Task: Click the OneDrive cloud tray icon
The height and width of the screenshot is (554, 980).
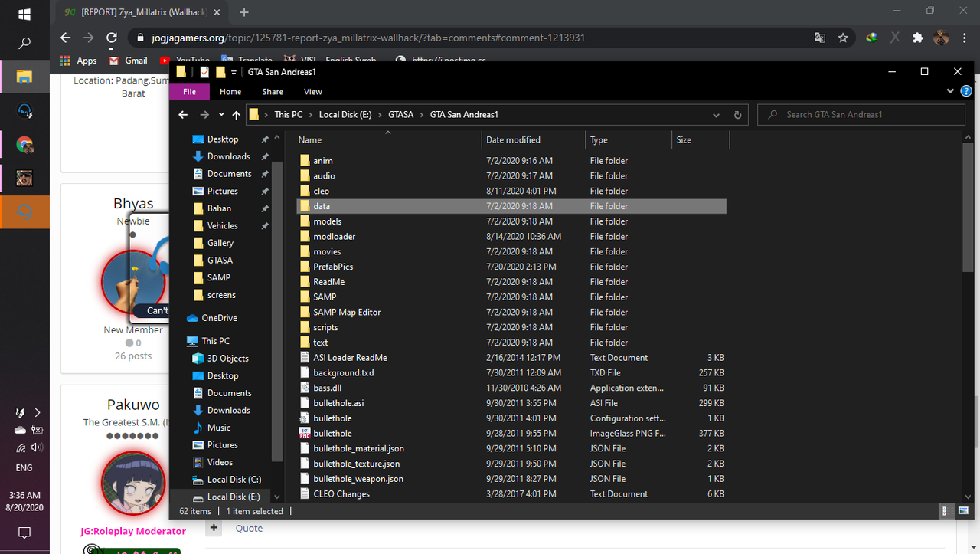Action: pos(21,430)
